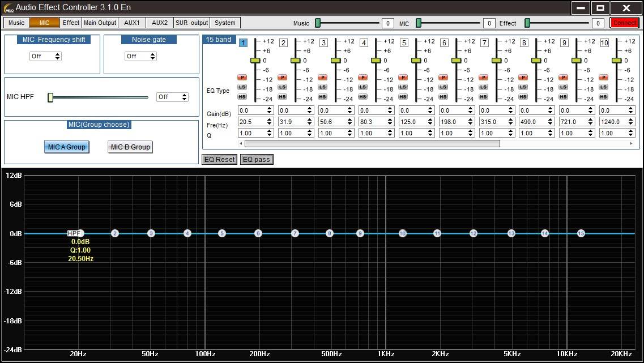Choose MIC A Group
Screen dimensions: 644x363
click(x=66, y=147)
